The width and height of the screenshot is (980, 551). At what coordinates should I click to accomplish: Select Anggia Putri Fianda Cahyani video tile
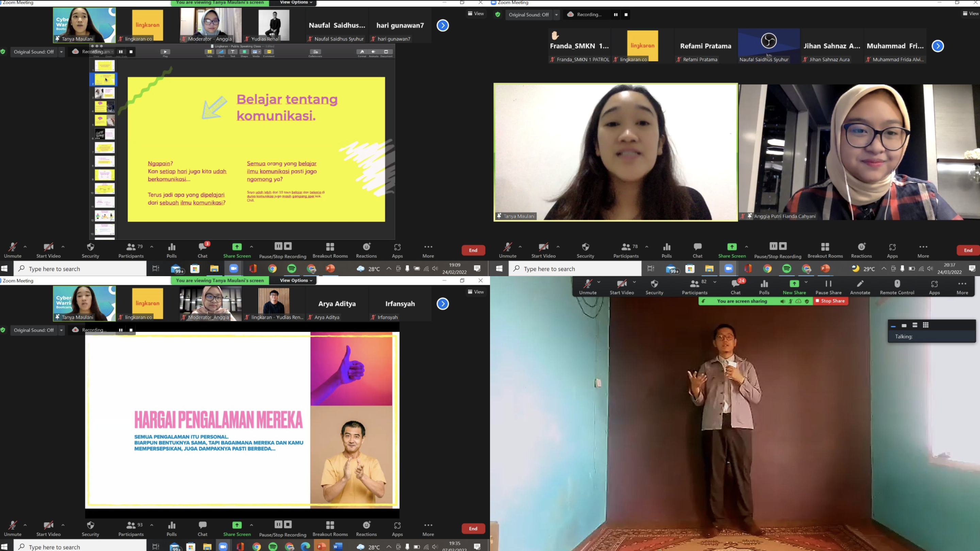(859, 152)
